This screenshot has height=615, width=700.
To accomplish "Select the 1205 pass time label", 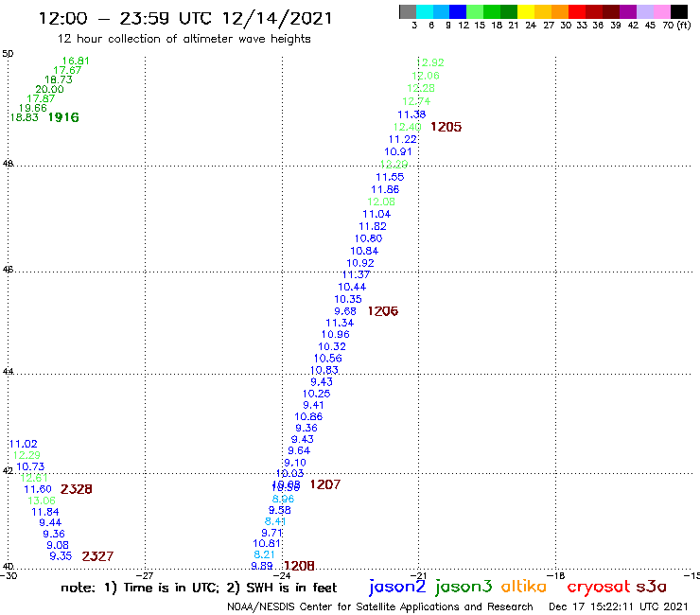I will pos(446,127).
